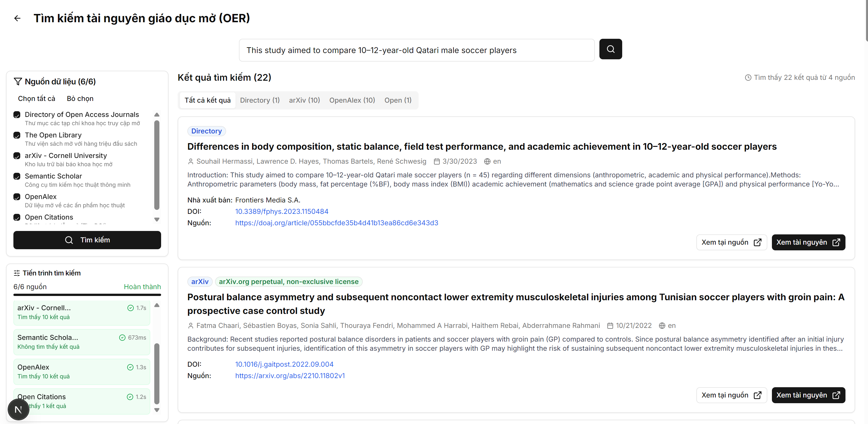Click Xem tài nguyên for arXiv result
868x424 pixels.
pyautogui.click(x=808, y=395)
